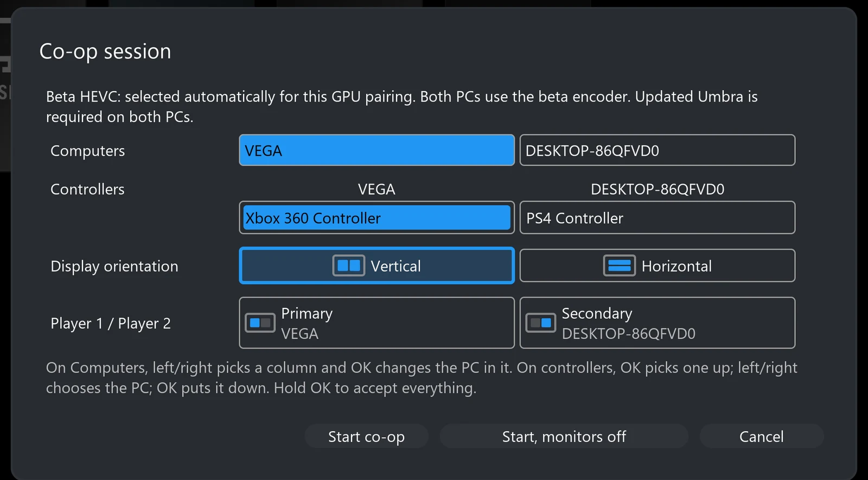Pick up the PS4 Controller
Viewport: 868px width, 480px height.
(658, 218)
